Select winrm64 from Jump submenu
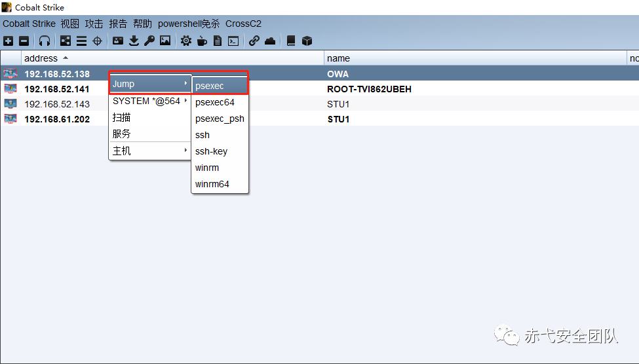 click(220, 183)
